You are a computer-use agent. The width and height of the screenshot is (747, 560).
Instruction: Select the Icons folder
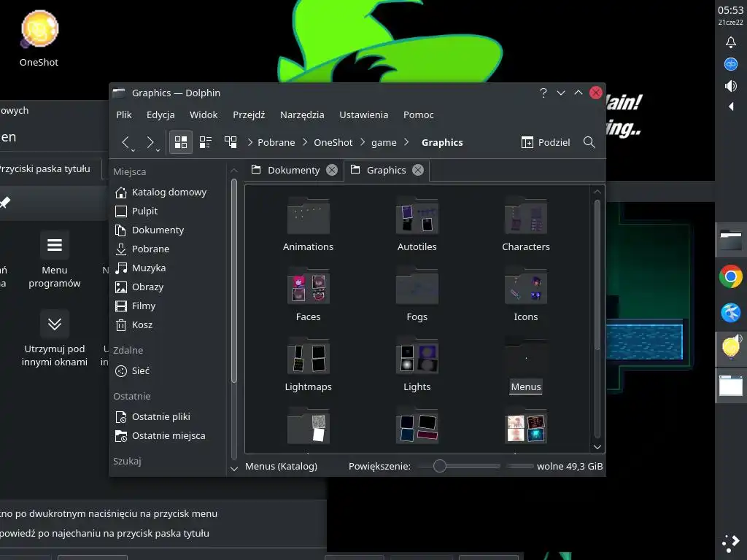pyautogui.click(x=526, y=295)
